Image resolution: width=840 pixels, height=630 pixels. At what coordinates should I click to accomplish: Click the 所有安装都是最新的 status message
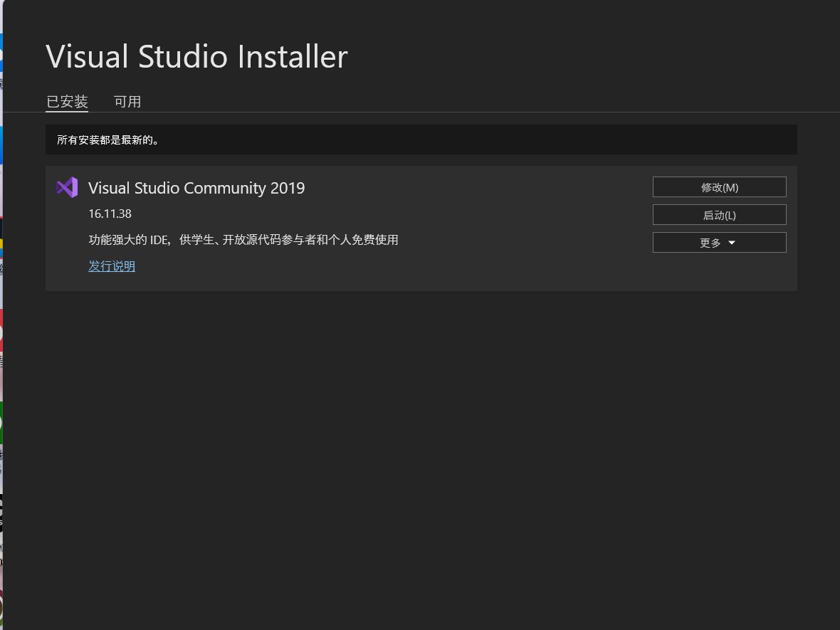107,140
